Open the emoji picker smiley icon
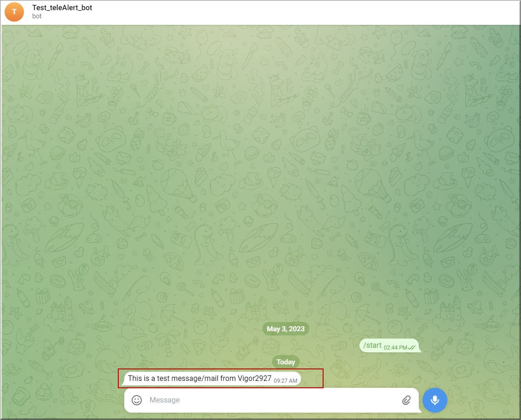 pos(137,400)
